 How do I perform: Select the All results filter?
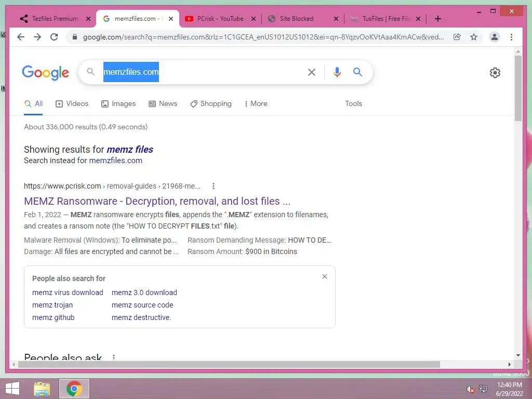(33, 104)
